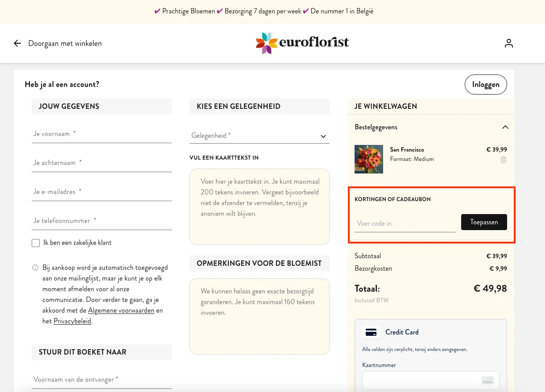
Task: Click the checkmark before Prachtige Bloemen
Action: 157,11
